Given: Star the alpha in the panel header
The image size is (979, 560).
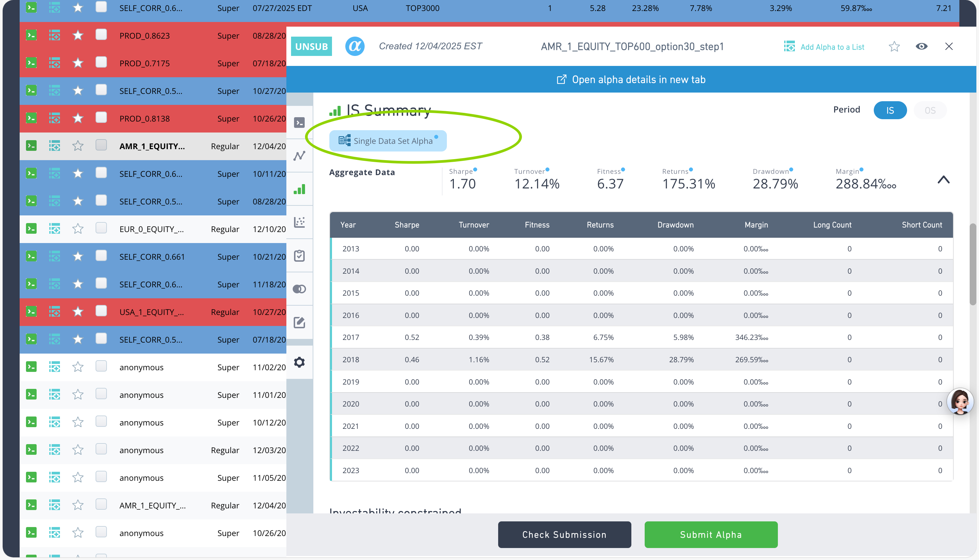Looking at the screenshot, I should pos(894,47).
